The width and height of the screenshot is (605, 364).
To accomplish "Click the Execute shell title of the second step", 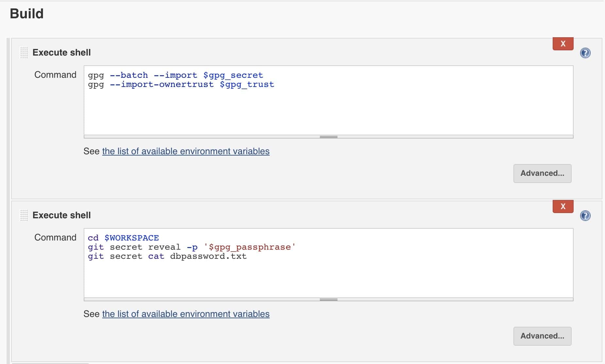I will pos(61,215).
